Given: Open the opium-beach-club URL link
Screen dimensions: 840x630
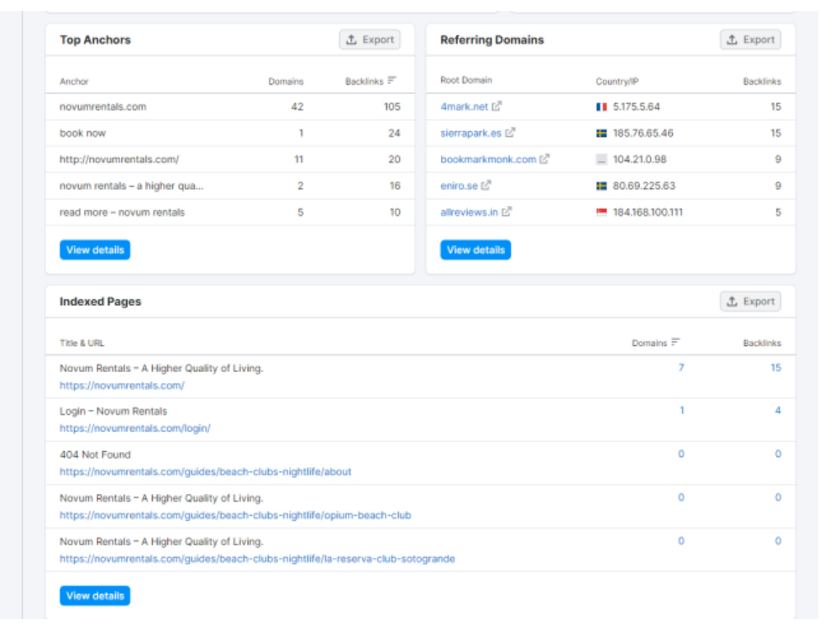Looking at the screenshot, I should 235,515.
